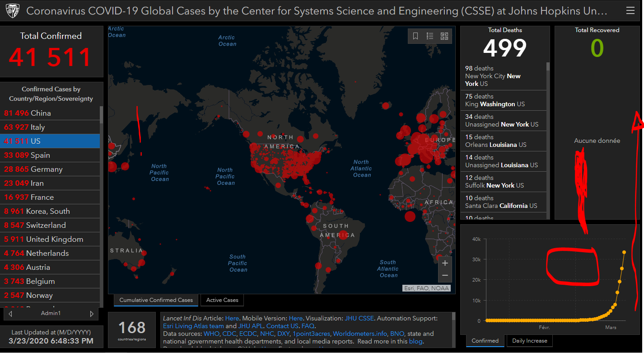
Task: Open the BNO data source link
Action: (397, 334)
